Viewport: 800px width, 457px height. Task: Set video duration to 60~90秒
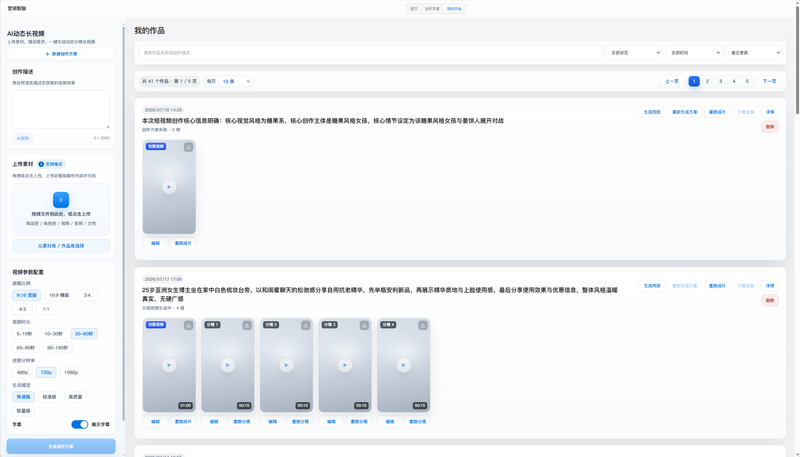(26, 348)
